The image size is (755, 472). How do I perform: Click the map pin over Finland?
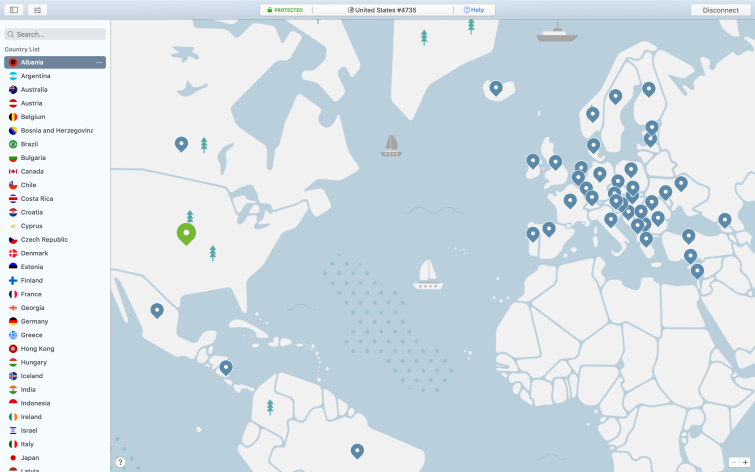pos(649,89)
